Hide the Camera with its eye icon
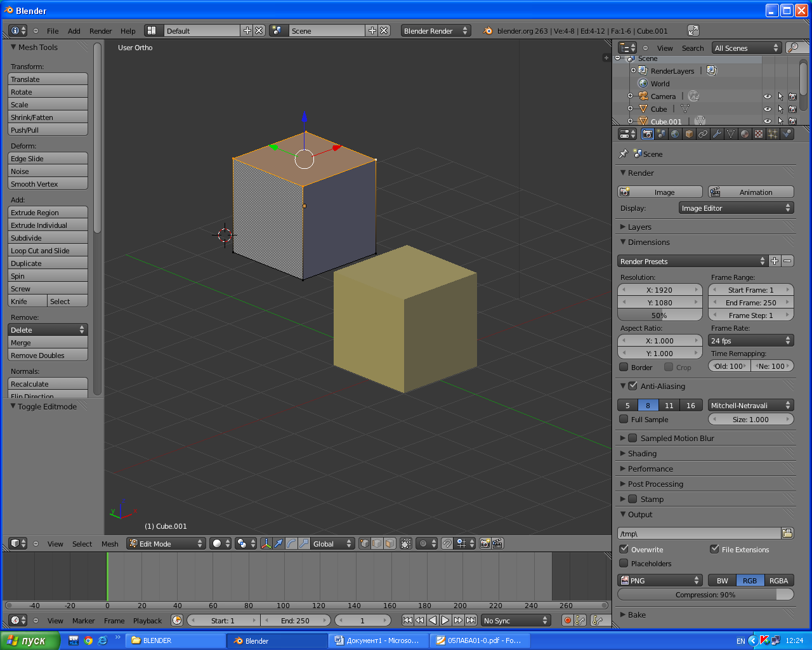The width and height of the screenshot is (812, 650). (x=768, y=96)
